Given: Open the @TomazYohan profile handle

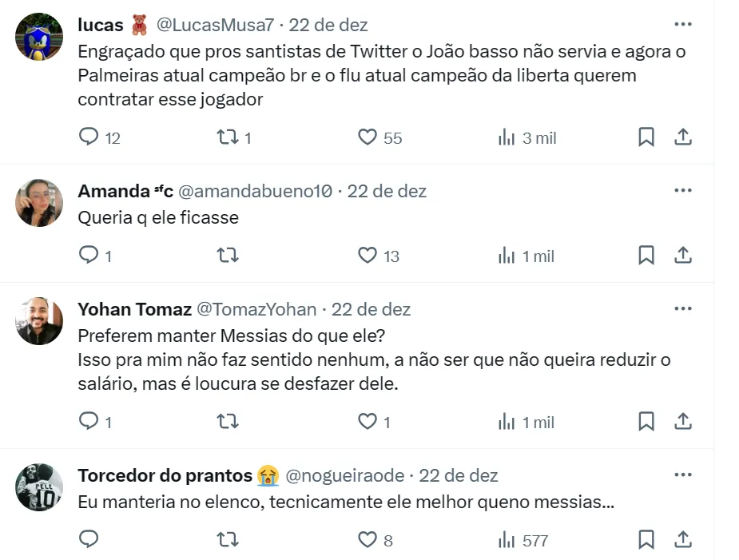Looking at the screenshot, I should [256, 309].
